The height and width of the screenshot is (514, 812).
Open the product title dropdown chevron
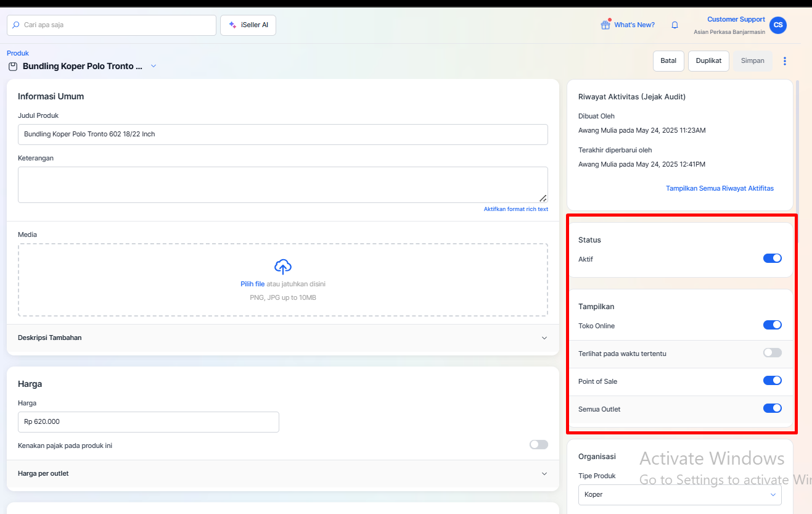point(154,66)
